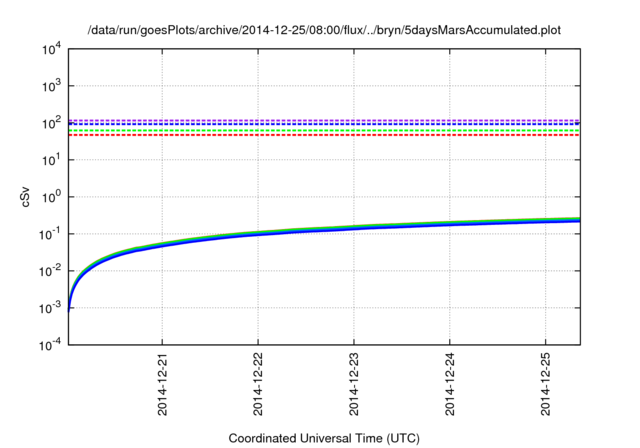The width and height of the screenshot is (640, 448).
Task: Click the 10^1 y-axis tick label
Action: [x=51, y=160]
